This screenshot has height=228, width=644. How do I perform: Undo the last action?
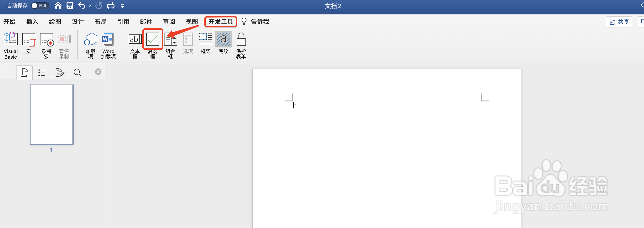[x=81, y=6]
